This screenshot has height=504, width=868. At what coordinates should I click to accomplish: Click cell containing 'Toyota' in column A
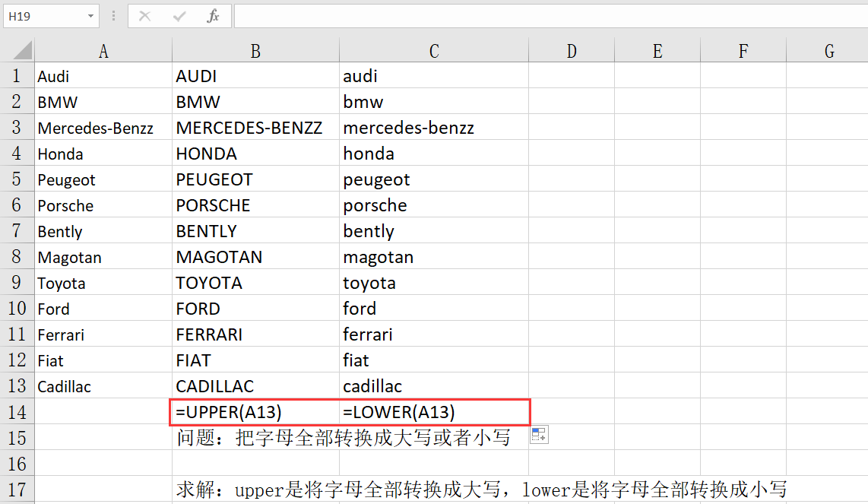[103, 283]
